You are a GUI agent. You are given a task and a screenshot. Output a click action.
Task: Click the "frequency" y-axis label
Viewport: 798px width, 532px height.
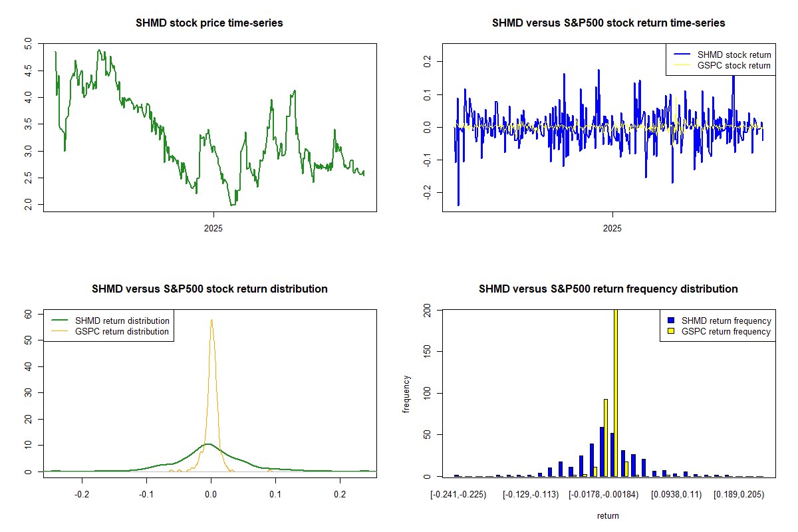click(x=407, y=394)
